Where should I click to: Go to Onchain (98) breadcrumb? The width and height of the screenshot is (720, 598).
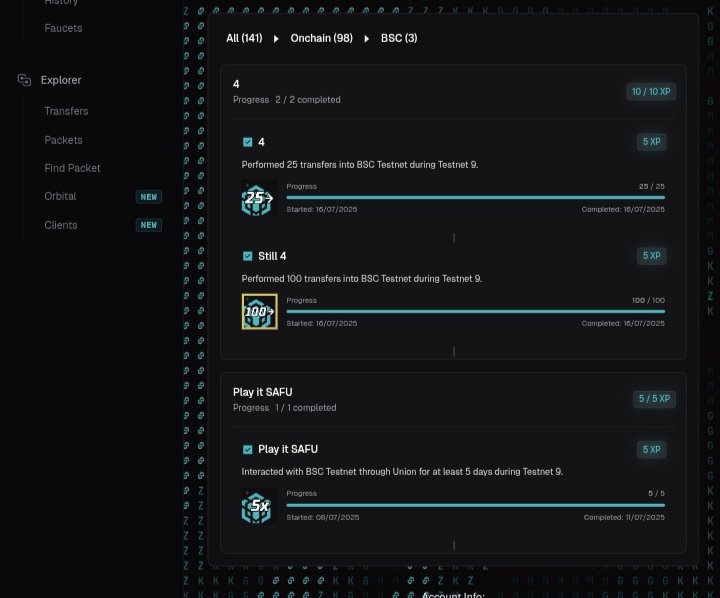321,38
